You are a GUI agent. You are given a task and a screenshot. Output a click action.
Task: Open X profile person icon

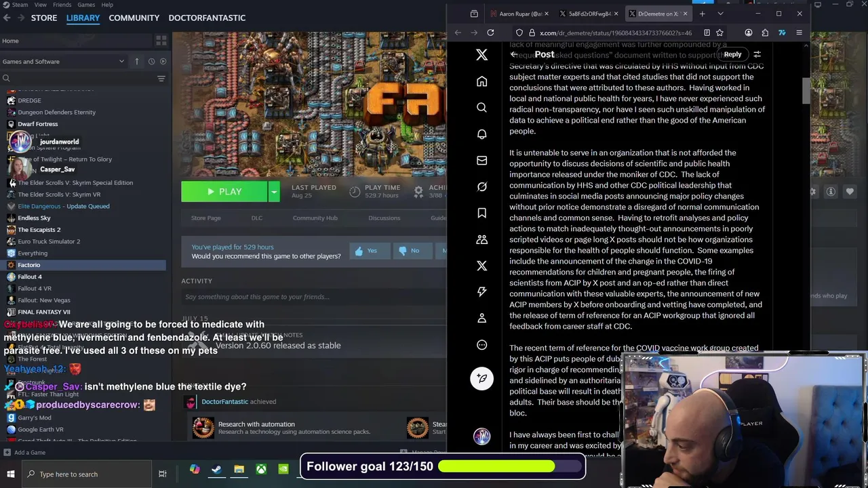pyautogui.click(x=481, y=318)
